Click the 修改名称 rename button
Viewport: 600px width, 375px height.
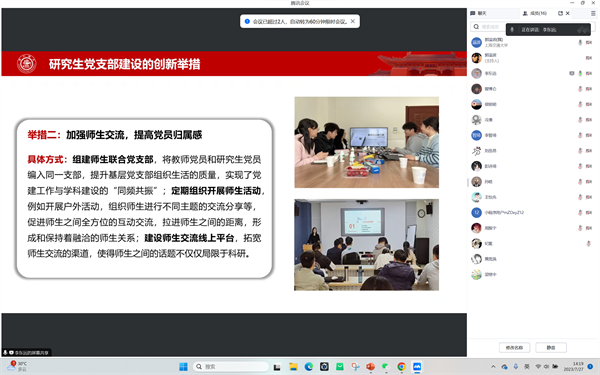point(514,347)
